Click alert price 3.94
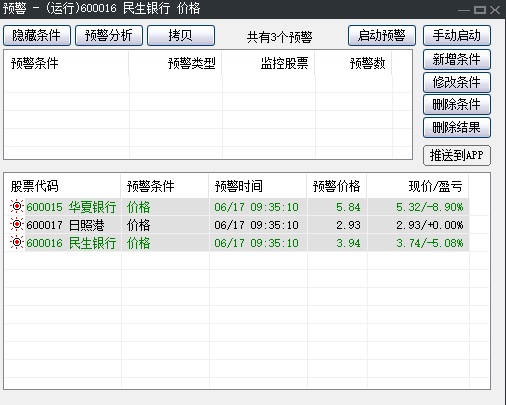The image size is (506, 405). click(348, 243)
